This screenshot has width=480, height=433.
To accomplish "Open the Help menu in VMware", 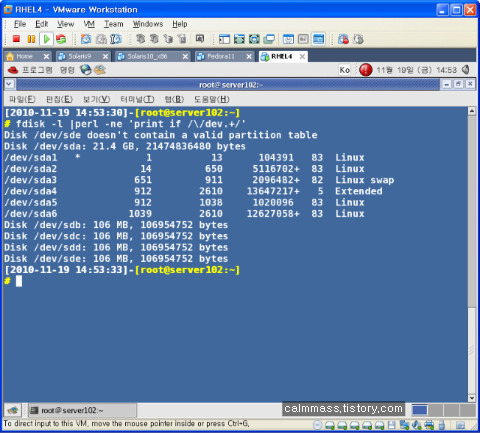I will click(180, 24).
